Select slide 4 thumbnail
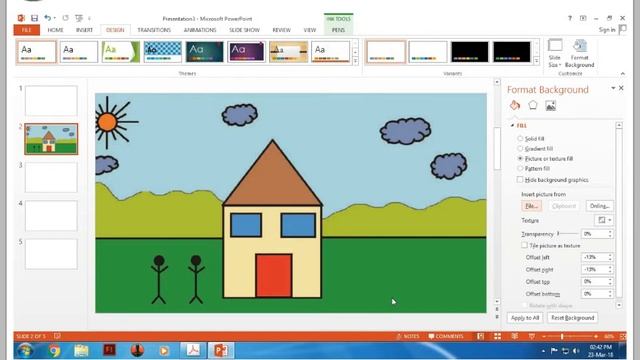 [51, 216]
